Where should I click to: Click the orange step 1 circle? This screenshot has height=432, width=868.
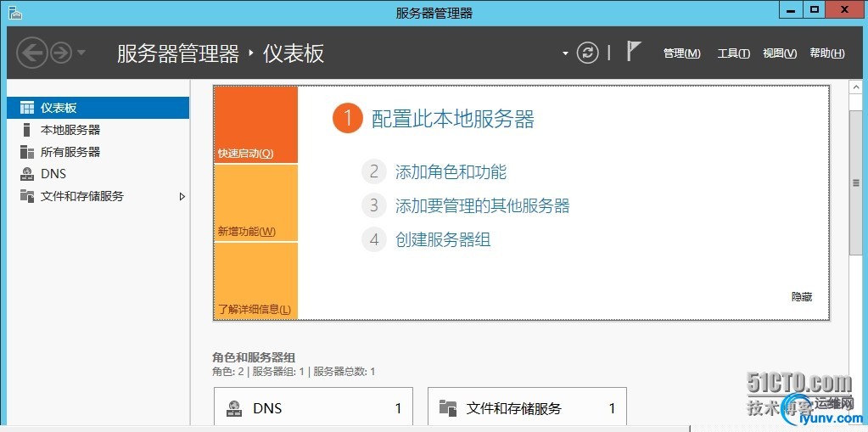coord(347,119)
